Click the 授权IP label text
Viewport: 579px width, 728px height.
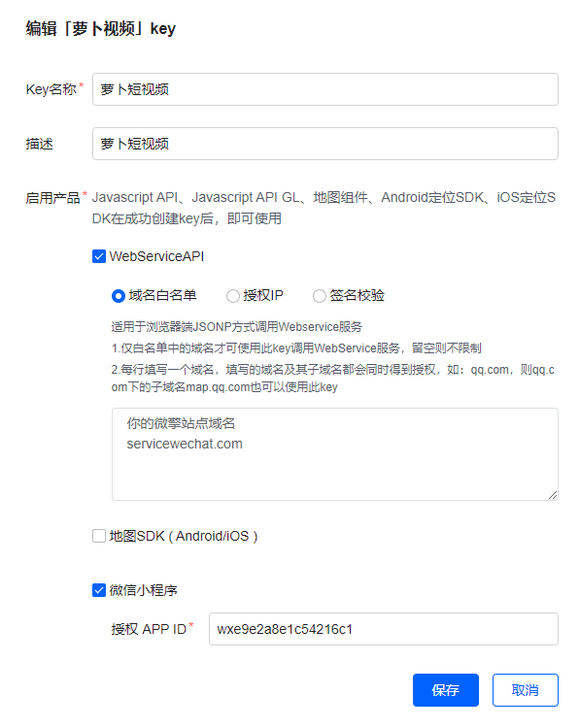coord(263,295)
